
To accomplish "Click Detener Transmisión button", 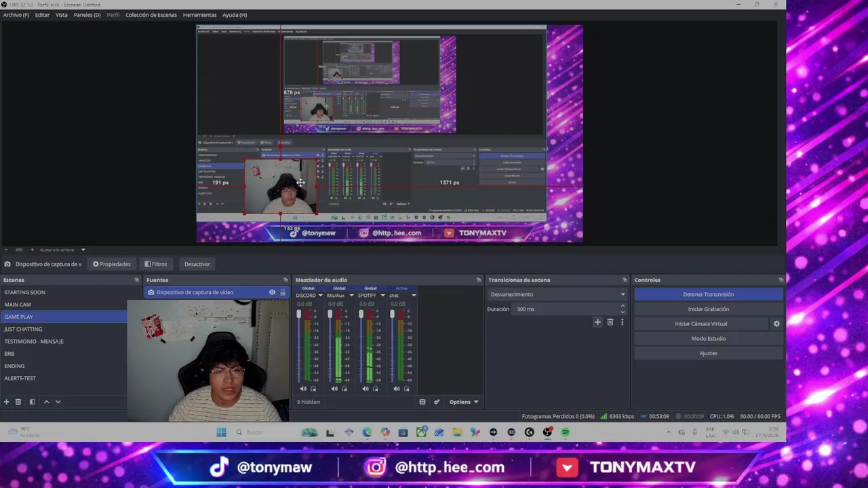I will 709,295.
